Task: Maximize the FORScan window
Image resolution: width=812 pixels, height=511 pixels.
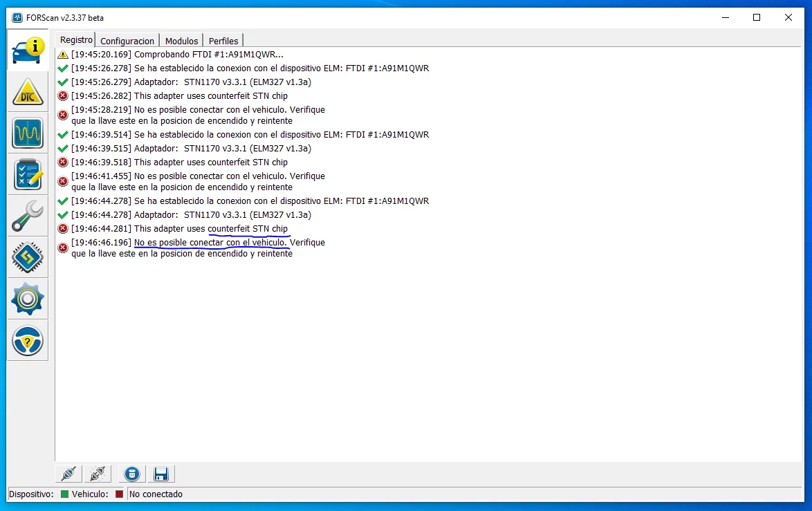Action: tap(757, 17)
